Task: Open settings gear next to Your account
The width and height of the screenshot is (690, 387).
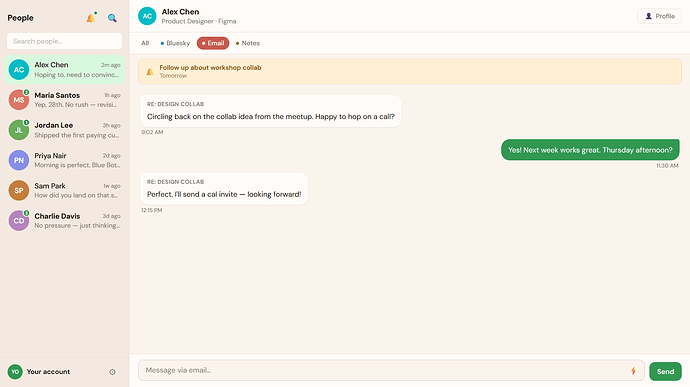Action: pyautogui.click(x=112, y=372)
